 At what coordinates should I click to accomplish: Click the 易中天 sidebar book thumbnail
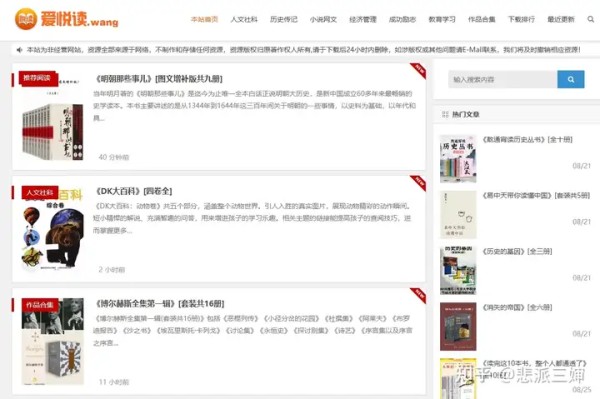(458, 215)
